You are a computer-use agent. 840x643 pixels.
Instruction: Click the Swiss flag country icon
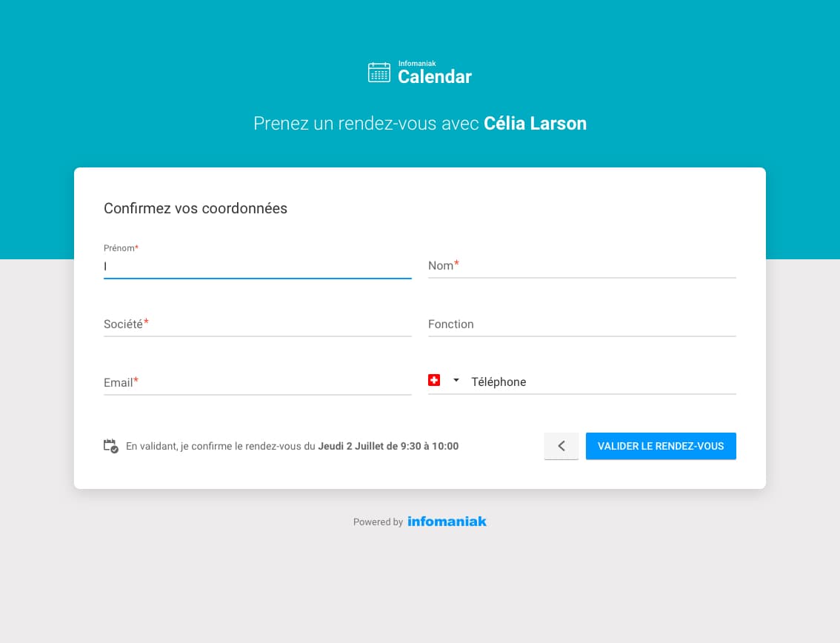pos(434,380)
